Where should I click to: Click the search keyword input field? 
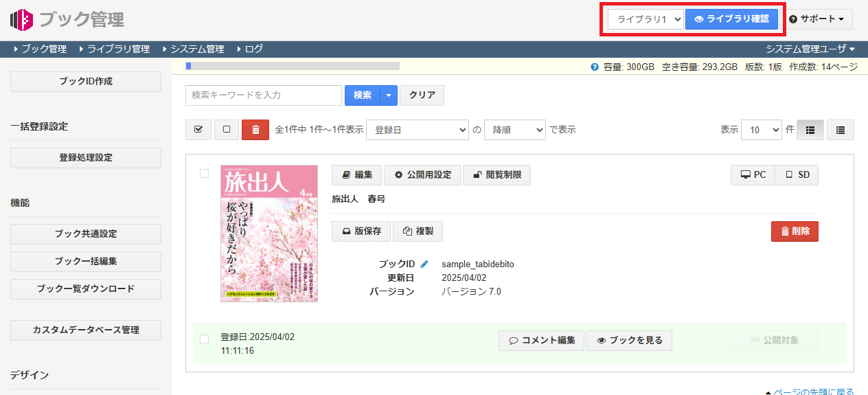click(264, 95)
